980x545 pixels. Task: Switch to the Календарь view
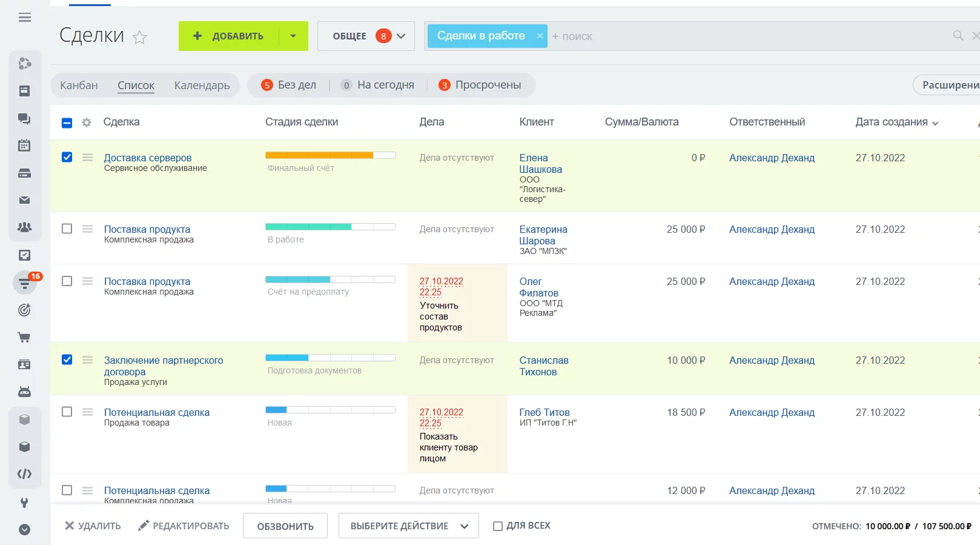[x=202, y=85]
